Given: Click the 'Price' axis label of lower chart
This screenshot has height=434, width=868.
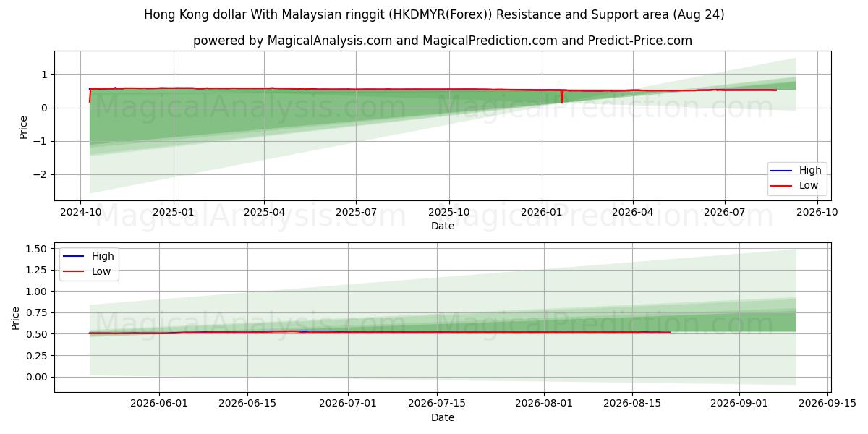Looking at the screenshot, I should click(x=16, y=318).
